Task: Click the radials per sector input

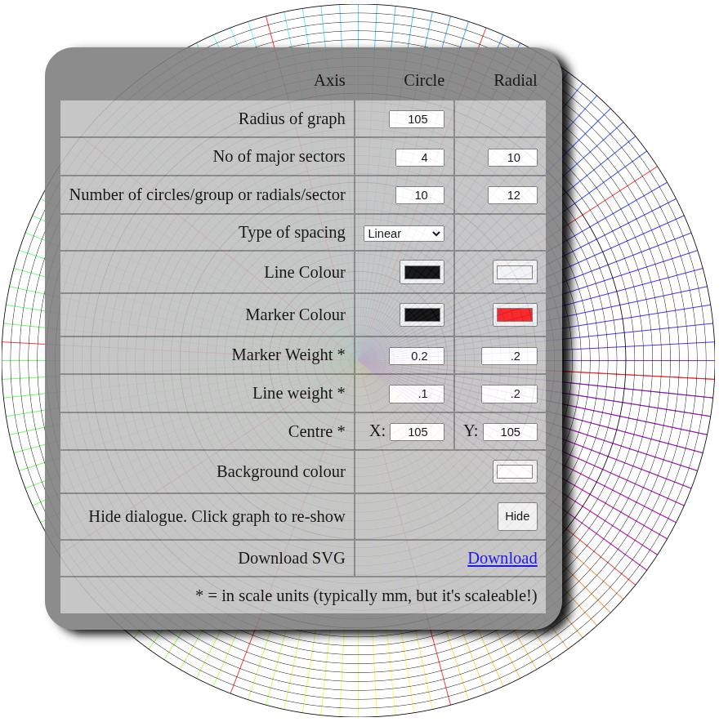Action: [x=512, y=195]
